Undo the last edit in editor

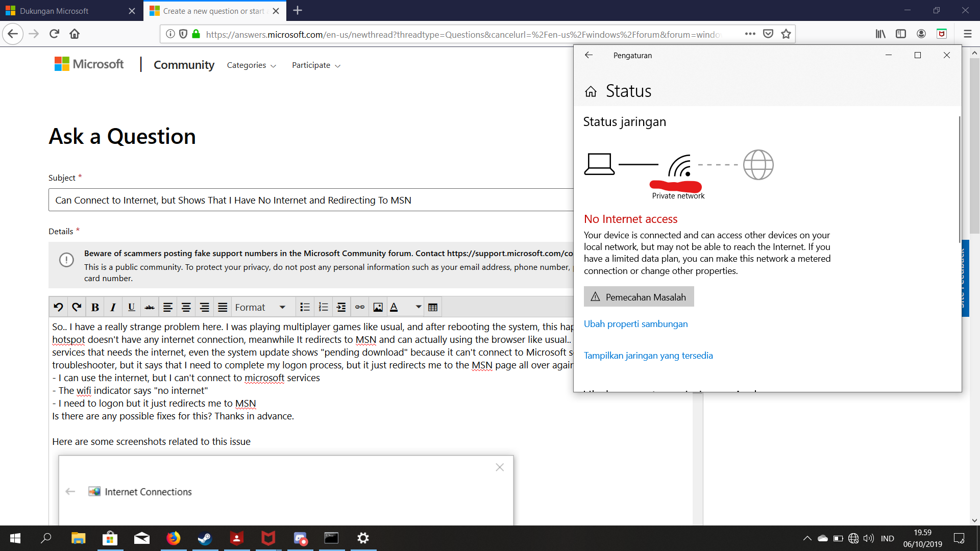(x=58, y=307)
